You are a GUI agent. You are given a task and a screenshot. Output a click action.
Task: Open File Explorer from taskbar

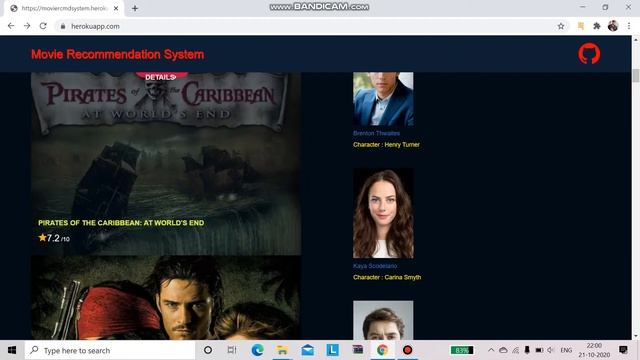point(282,350)
